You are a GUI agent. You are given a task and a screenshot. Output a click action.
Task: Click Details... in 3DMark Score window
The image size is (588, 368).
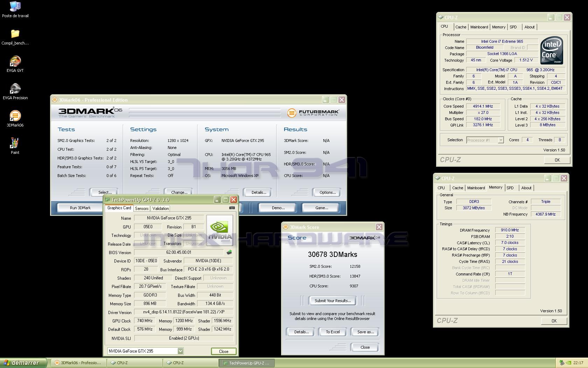[x=301, y=332]
